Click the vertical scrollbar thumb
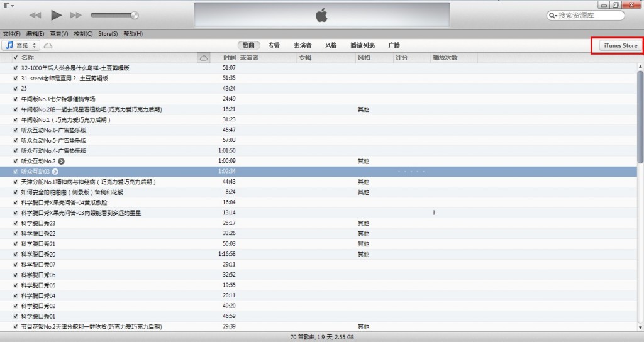Image resolution: width=644 pixels, height=342 pixels. [640, 118]
